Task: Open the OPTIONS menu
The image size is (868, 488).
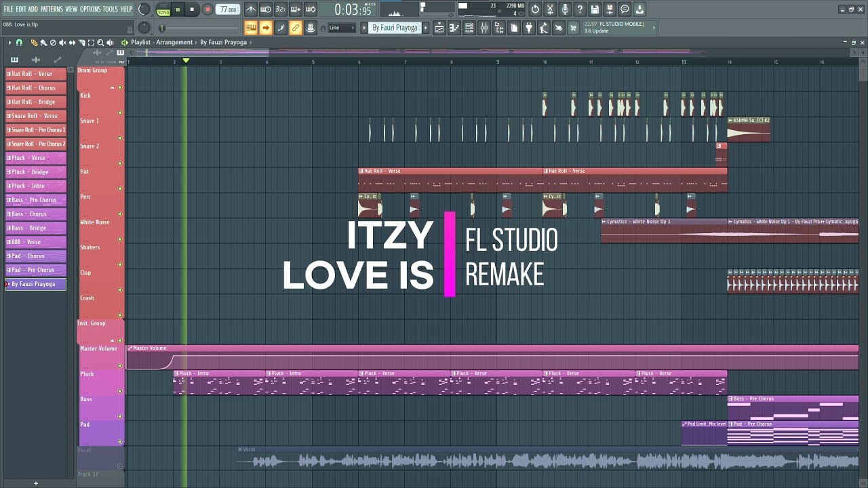Action: [x=90, y=9]
